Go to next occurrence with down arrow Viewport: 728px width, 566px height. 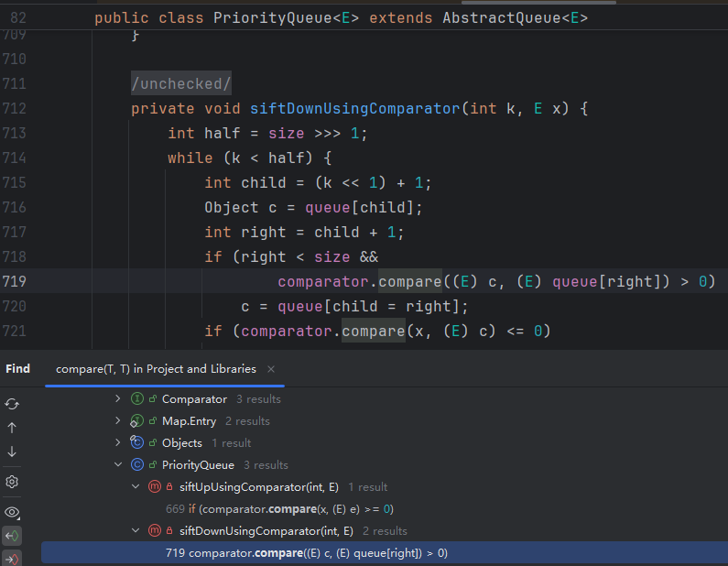click(x=12, y=452)
